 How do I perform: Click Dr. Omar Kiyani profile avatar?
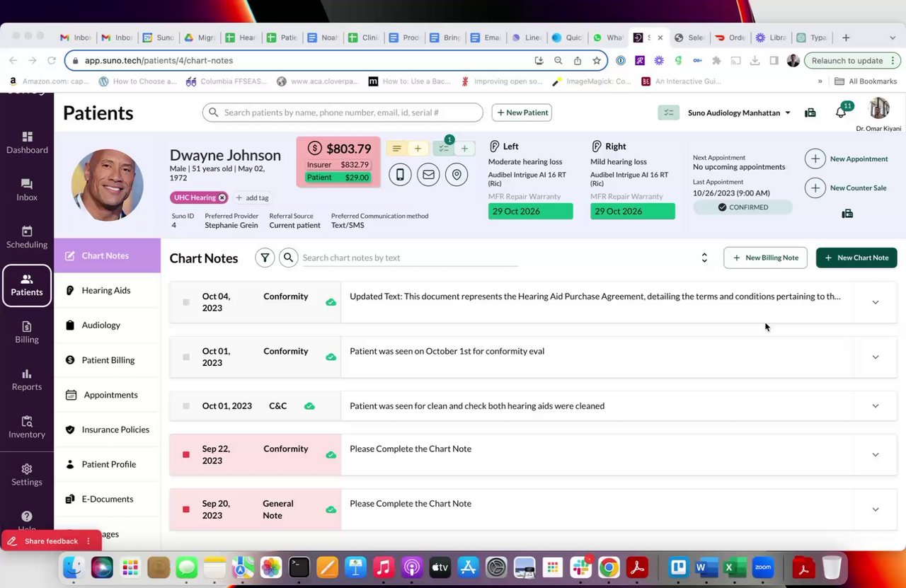(879, 108)
